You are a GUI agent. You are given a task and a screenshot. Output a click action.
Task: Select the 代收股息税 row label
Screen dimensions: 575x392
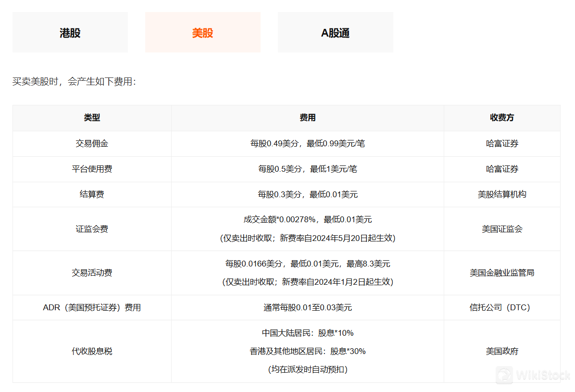point(91,351)
